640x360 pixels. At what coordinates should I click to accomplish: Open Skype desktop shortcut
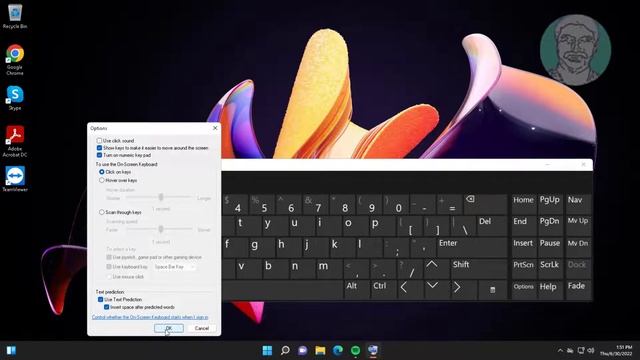pos(15,98)
